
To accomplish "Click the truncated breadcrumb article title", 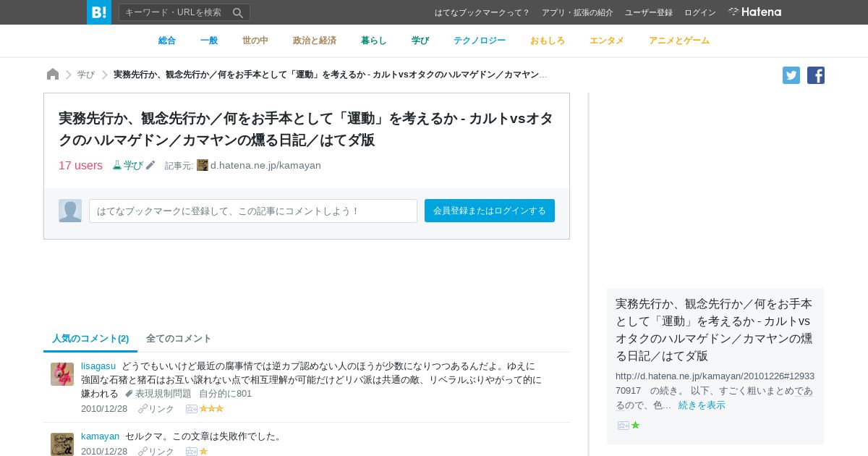I will point(331,75).
